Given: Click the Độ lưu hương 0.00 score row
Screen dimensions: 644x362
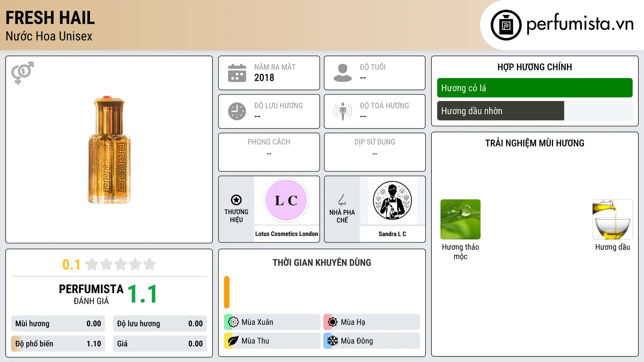Looking at the screenshot, I should [160, 324].
